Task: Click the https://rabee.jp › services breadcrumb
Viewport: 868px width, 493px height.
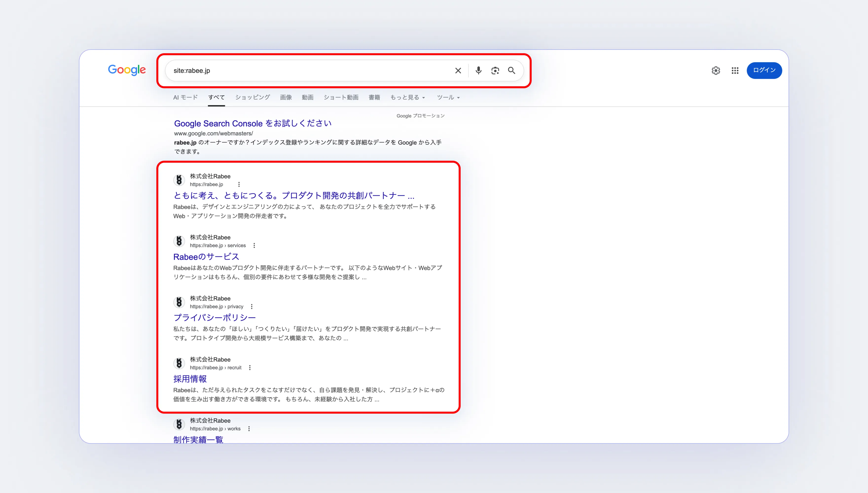Action: (x=218, y=246)
